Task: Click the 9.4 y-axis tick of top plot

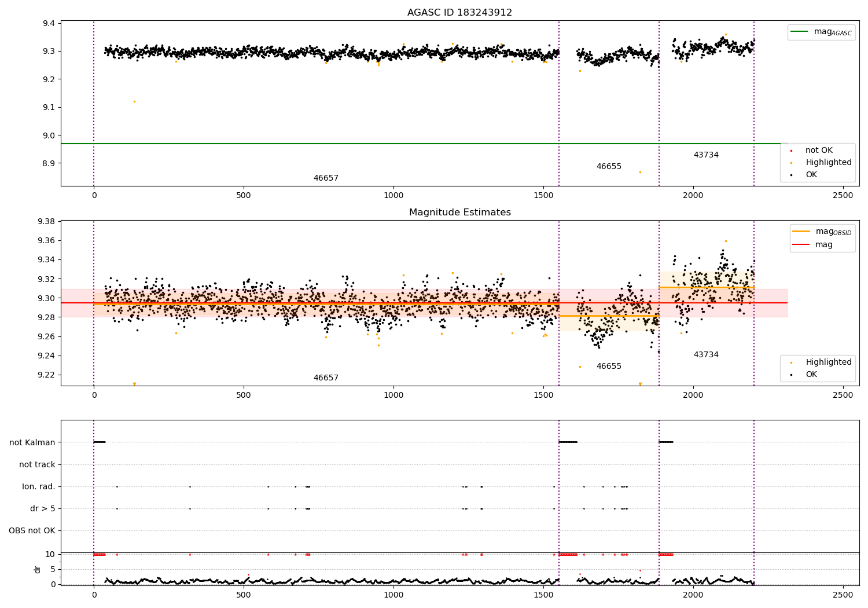Action: point(48,24)
